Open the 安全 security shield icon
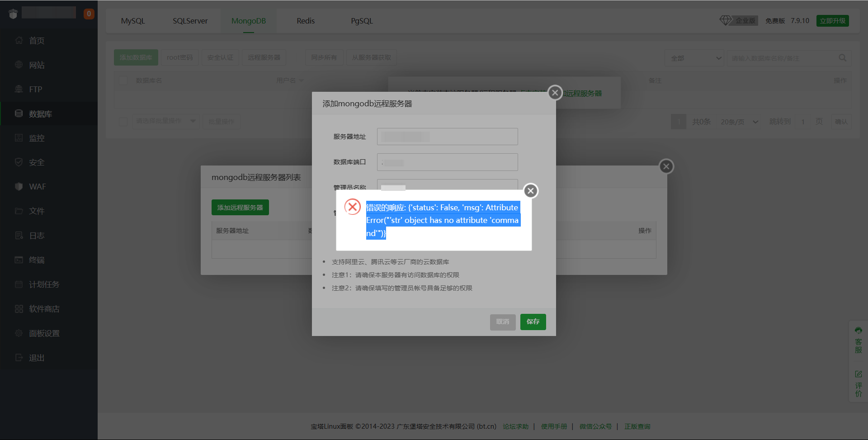 [x=19, y=162]
